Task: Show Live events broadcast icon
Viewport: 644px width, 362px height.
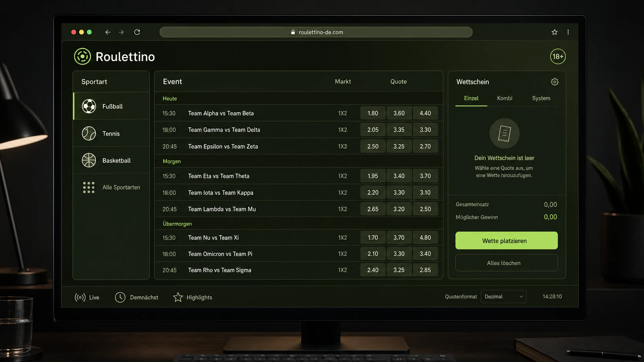Action: coord(80,297)
